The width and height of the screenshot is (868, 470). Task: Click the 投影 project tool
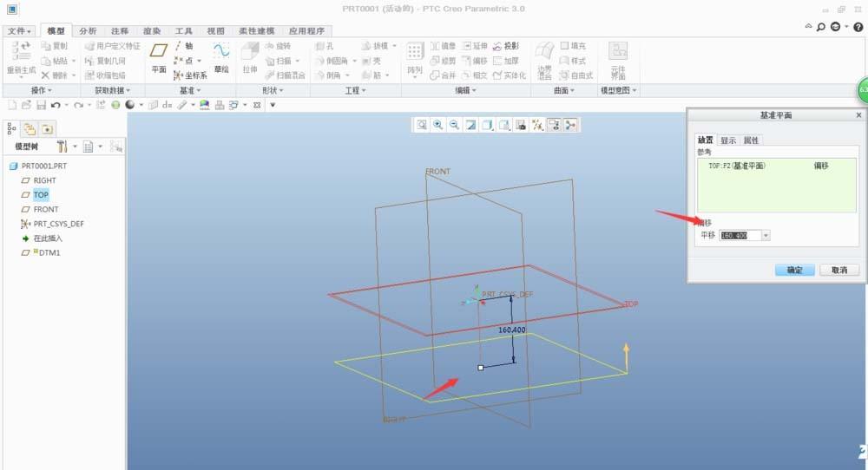click(506, 46)
